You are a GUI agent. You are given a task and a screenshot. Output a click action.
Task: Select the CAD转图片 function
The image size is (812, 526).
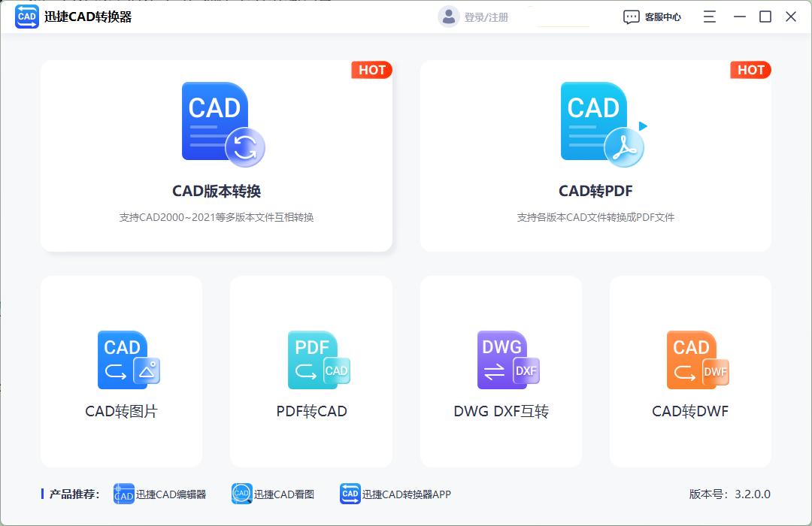click(121, 370)
